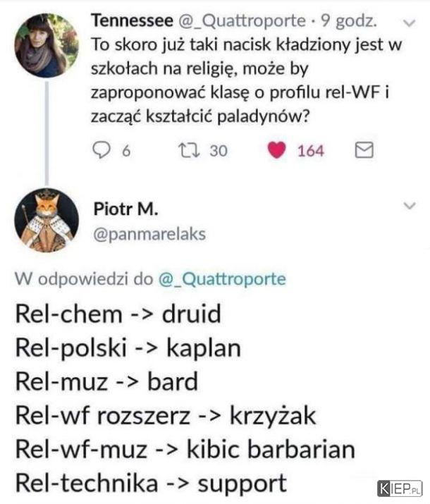
Task: Expand chevron menu on Tennessee's tweet
Action: click(x=410, y=23)
